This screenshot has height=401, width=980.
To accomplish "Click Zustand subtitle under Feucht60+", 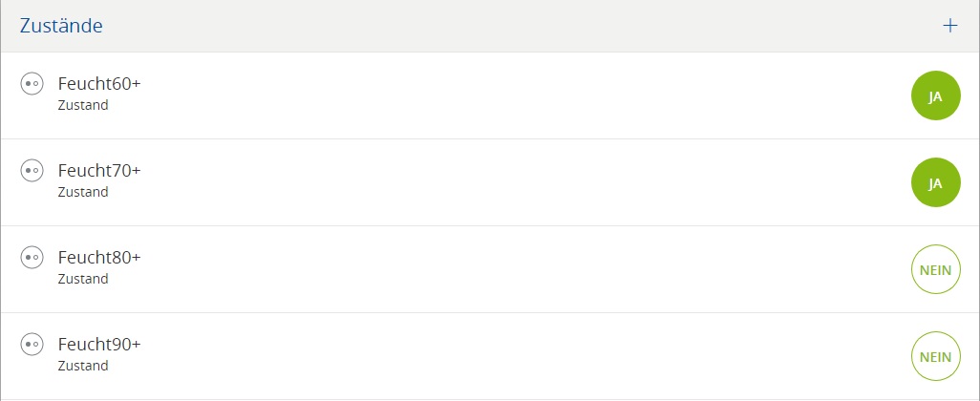I will point(83,105).
